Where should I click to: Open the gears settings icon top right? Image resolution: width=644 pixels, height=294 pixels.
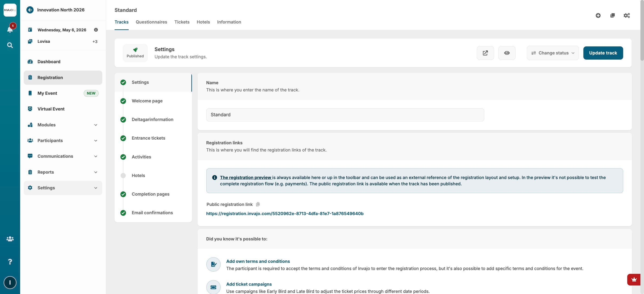click(627, 15)
